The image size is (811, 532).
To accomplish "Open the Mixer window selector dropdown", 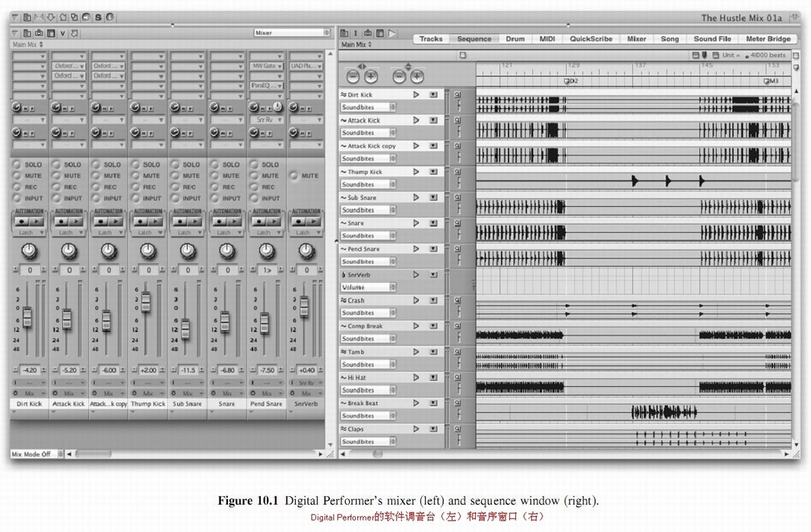I will coord(292,33).
